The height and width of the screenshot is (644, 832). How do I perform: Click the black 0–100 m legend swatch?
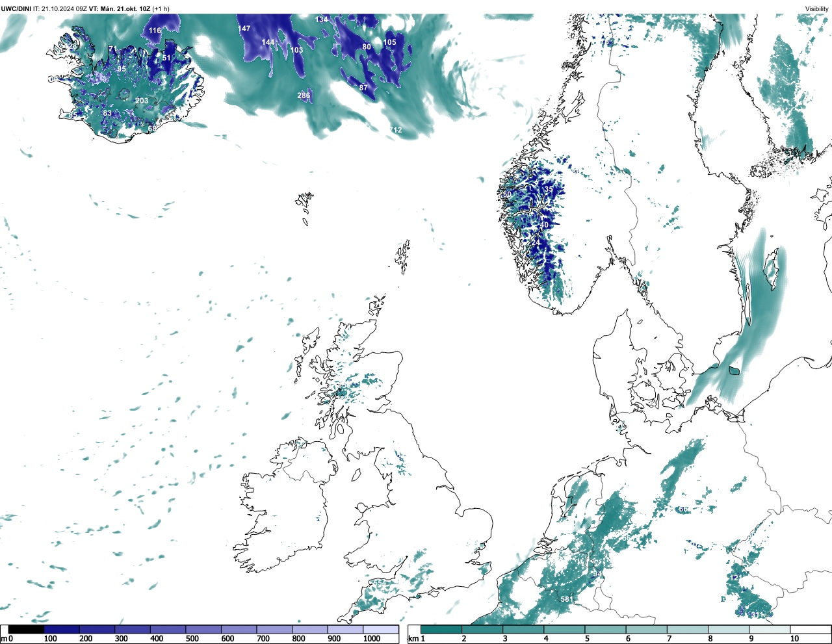pos(27,629)
